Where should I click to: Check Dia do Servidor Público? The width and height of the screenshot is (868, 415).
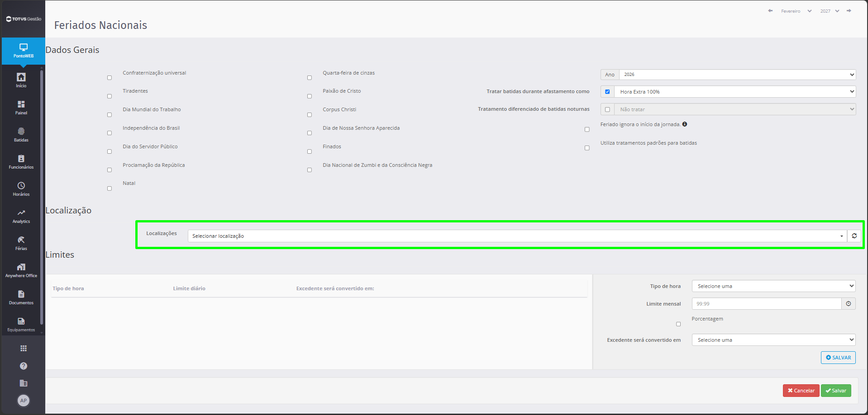[110, 151]
